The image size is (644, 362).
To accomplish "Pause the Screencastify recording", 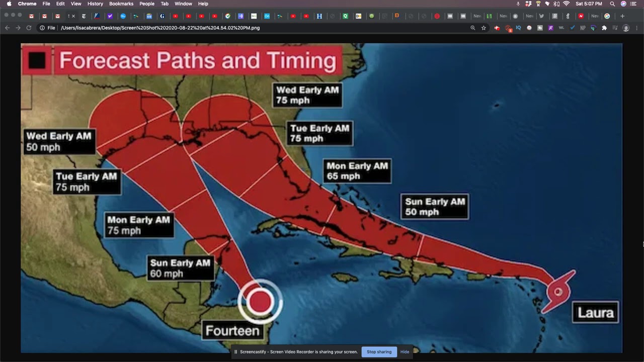I will click(x=236, y=352).
